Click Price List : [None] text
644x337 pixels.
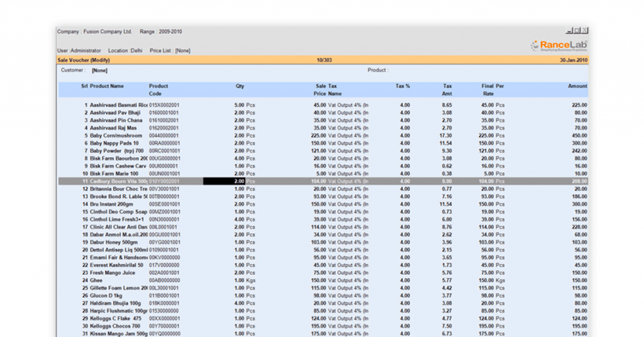click(x=170, y=50)
